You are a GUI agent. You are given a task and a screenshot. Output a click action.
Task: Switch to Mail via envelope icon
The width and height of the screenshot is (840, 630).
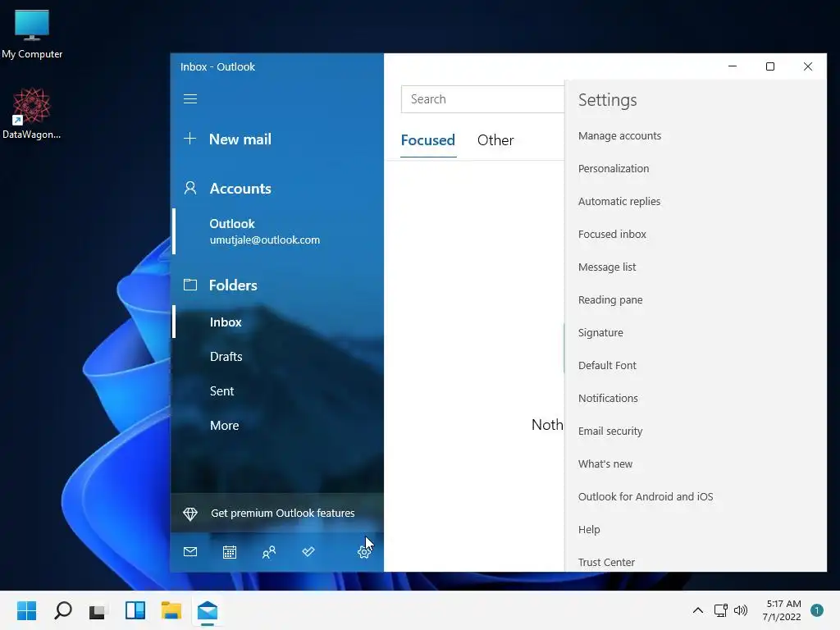[x=190, y=551]
